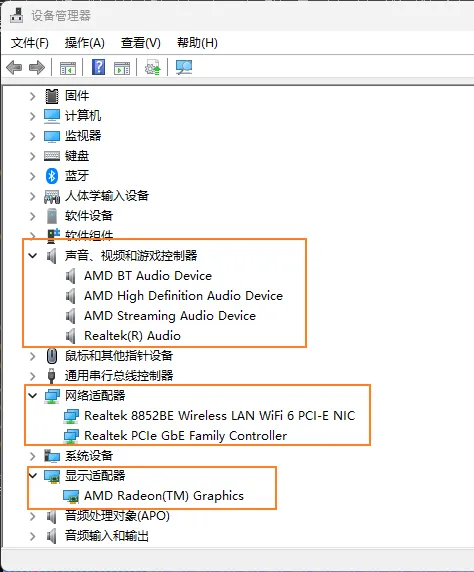Select AMD BT Audio Device
The image size is (474, 572).
click(x=148, y=276)
